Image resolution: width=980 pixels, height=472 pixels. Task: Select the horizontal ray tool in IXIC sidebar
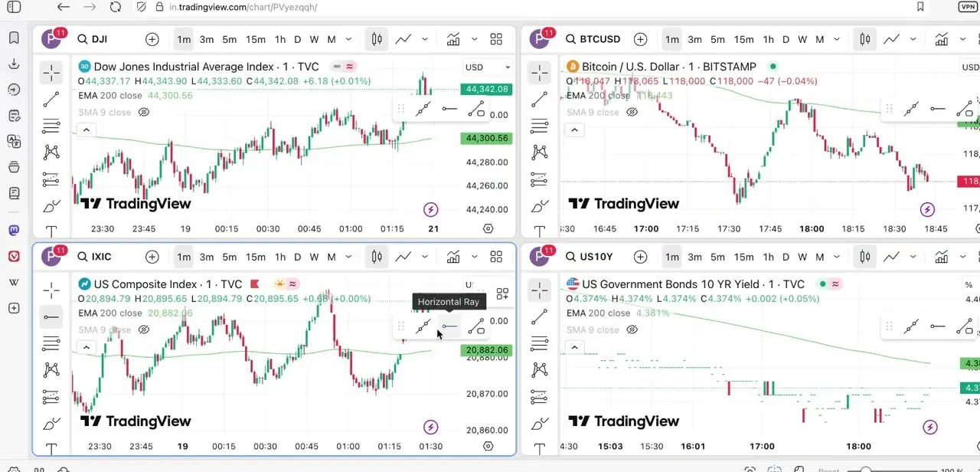(x=51, y=316)
